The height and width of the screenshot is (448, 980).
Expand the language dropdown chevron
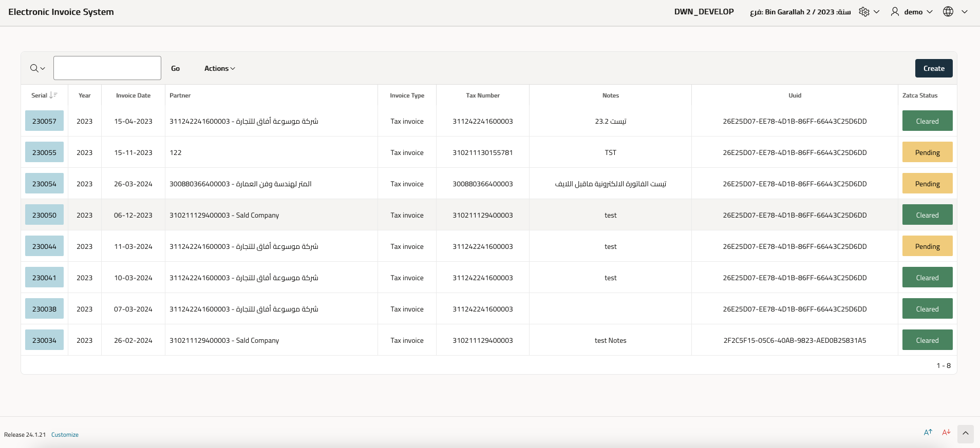click(x=965, y=12)
